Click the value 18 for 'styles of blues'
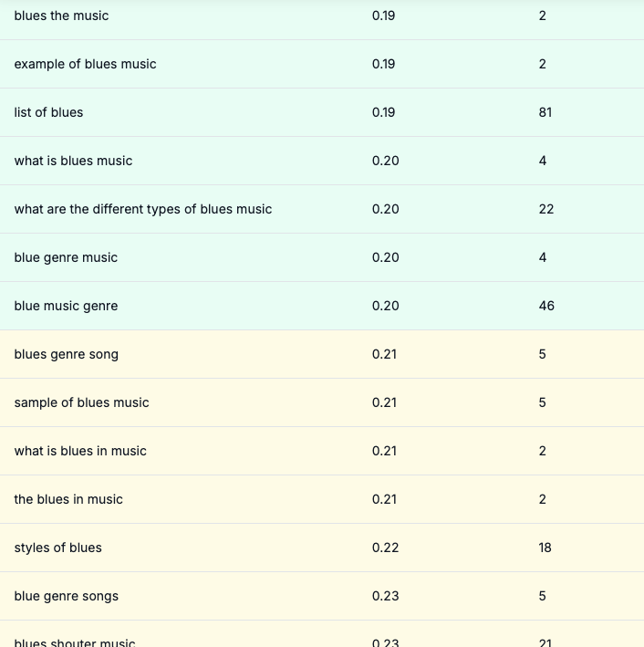 (545, 548)
